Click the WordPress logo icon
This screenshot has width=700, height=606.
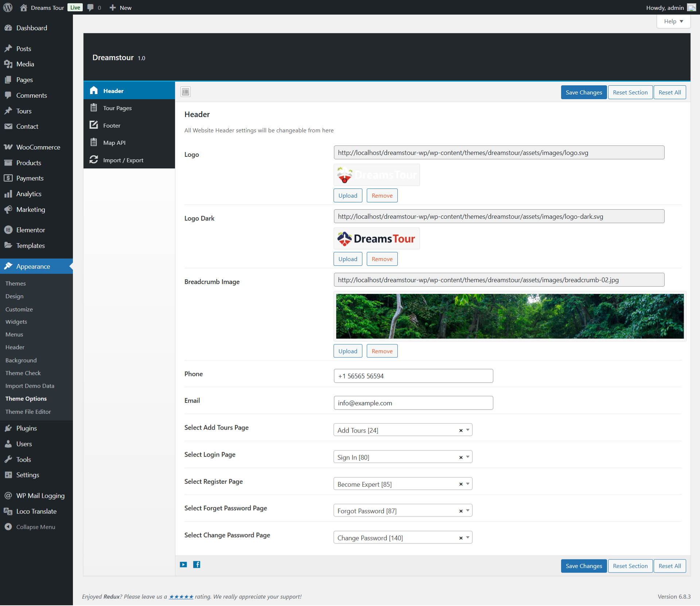[x=8, y=7]
